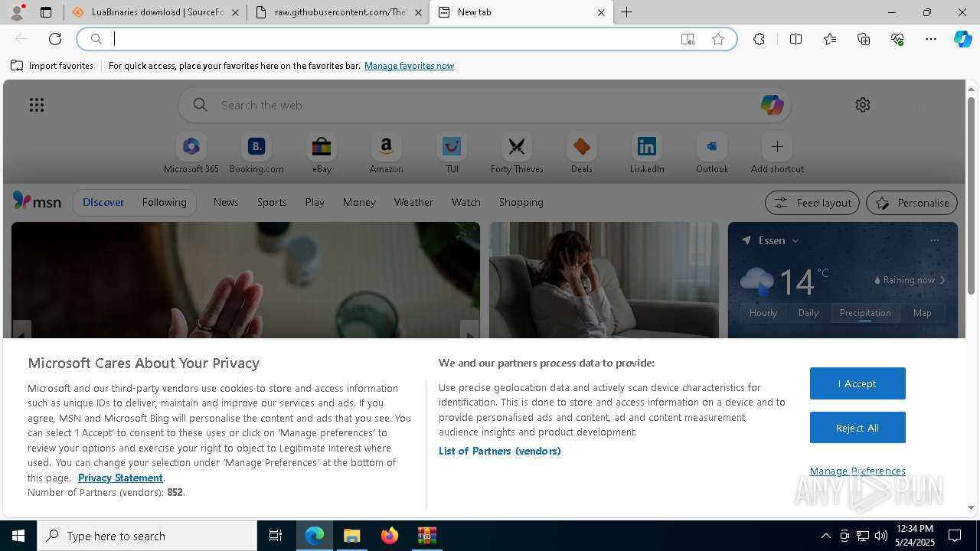Image resolution: width=980 pixels, height=551 pixels.
Task: Open List of Partners (vendors) link
Action: tap(499, 451)
